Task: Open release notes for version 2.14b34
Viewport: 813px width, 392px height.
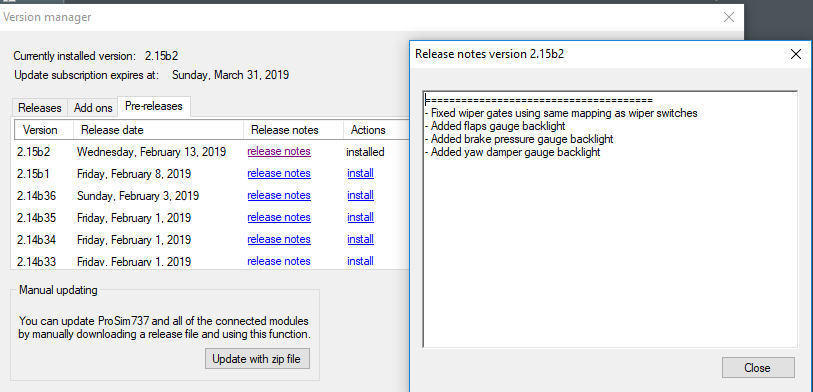Action: point(279,240)
